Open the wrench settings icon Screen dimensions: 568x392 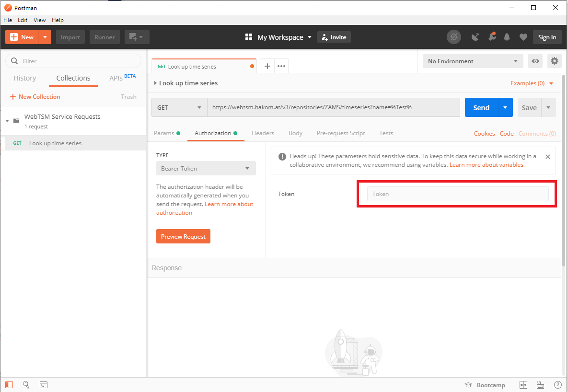[491, 37]
